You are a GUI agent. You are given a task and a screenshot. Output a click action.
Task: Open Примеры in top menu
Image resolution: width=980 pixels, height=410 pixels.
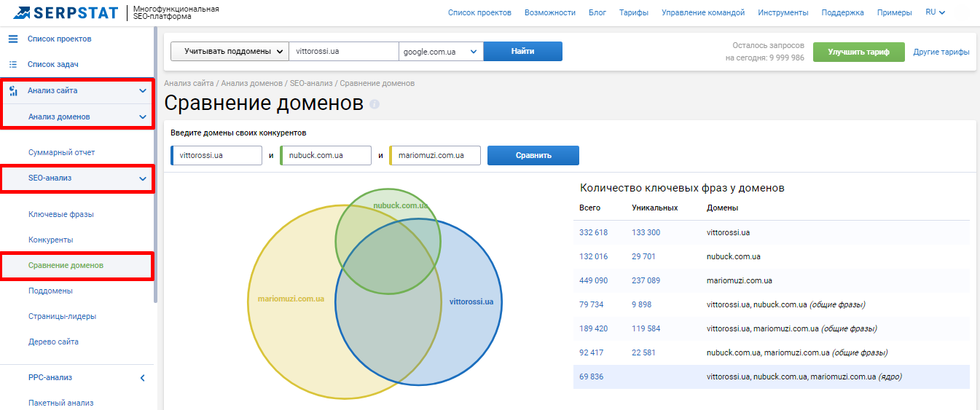(x=894, y=12)
